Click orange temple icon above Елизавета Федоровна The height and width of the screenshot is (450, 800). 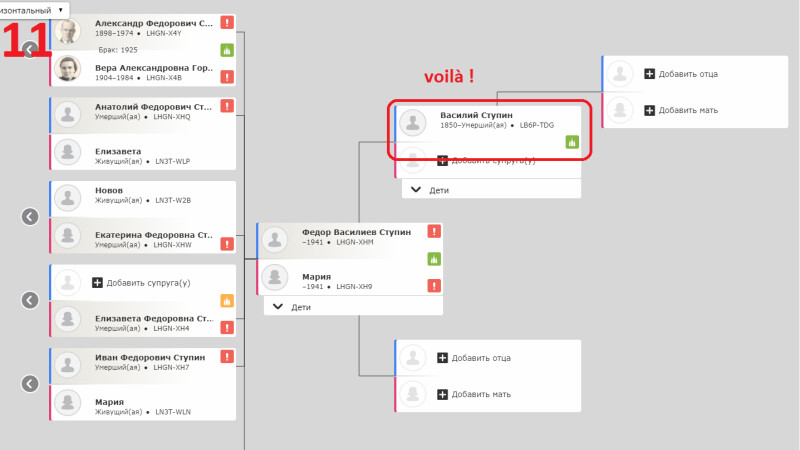click(x=227, y=301)
